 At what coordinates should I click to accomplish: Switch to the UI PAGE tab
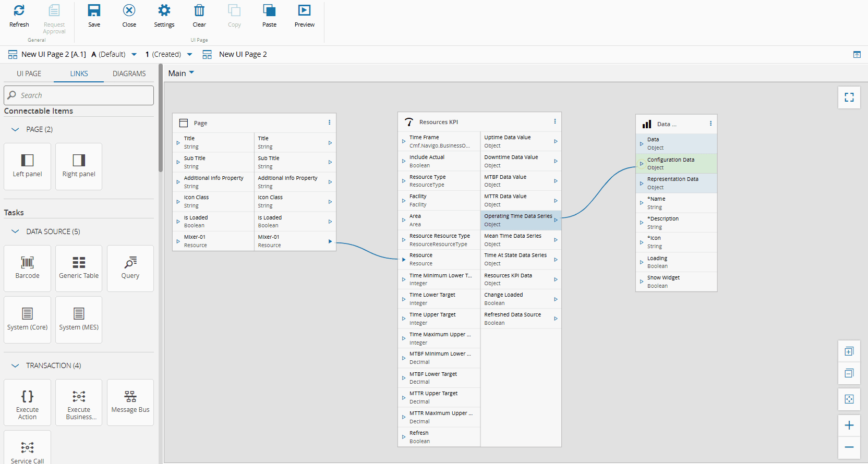tap(29, 74)
